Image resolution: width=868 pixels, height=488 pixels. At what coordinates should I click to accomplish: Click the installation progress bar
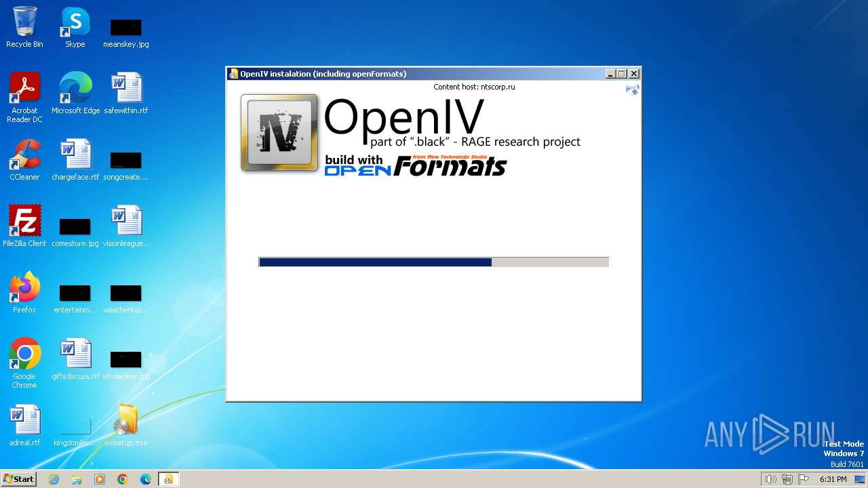[x=433, y=262]
